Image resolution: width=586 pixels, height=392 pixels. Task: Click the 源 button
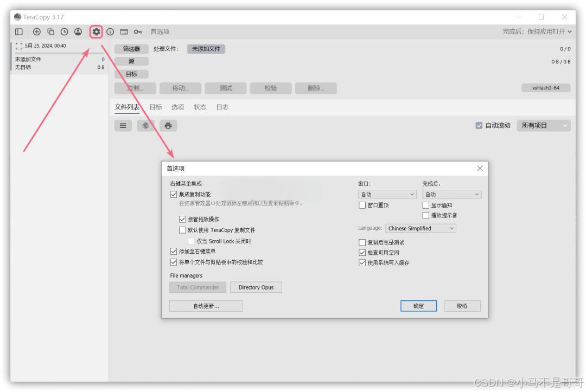pos(131,61)
